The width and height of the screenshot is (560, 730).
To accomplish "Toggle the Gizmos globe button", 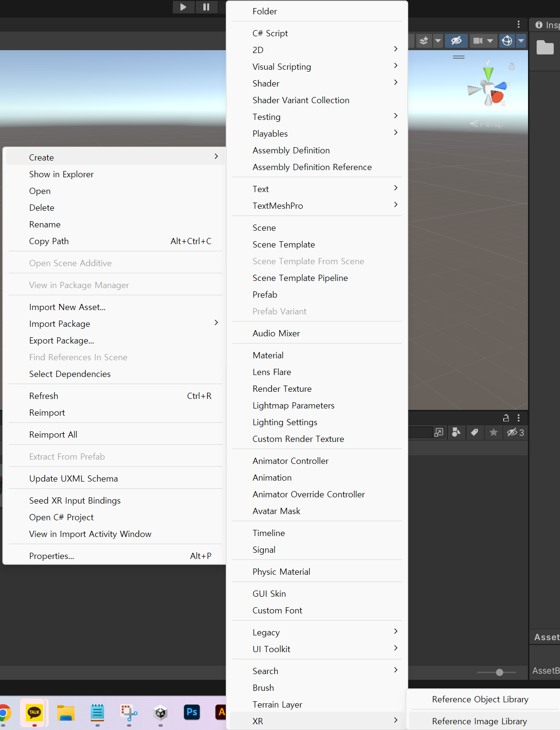I will [507, 41].
